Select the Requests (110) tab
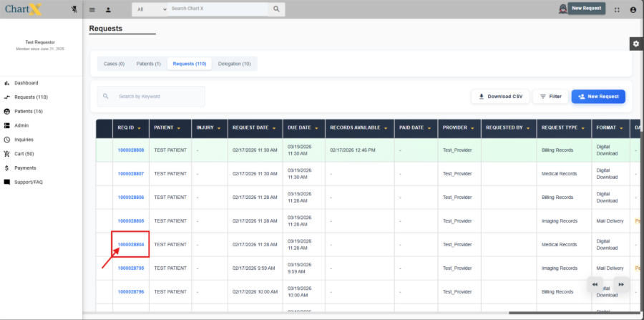Image resolution: width=644 pixels, height=320 pixels. click(190, 64)
